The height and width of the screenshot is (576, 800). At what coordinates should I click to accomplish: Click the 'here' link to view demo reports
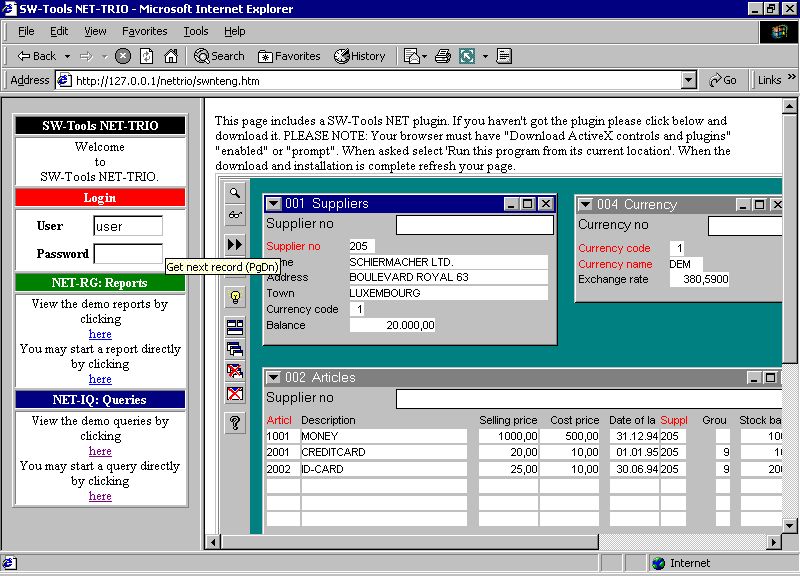(x=100, y=334)
